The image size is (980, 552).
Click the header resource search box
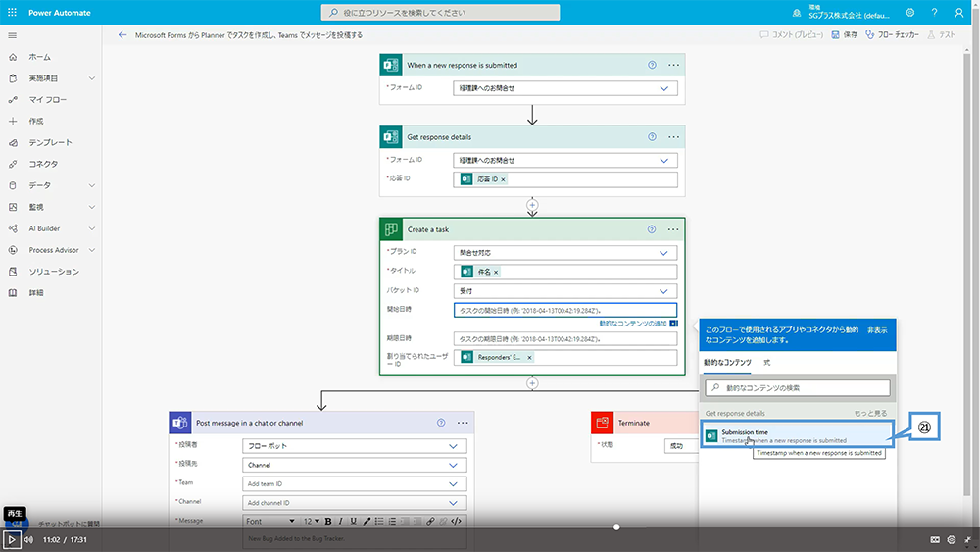[440, 13]
